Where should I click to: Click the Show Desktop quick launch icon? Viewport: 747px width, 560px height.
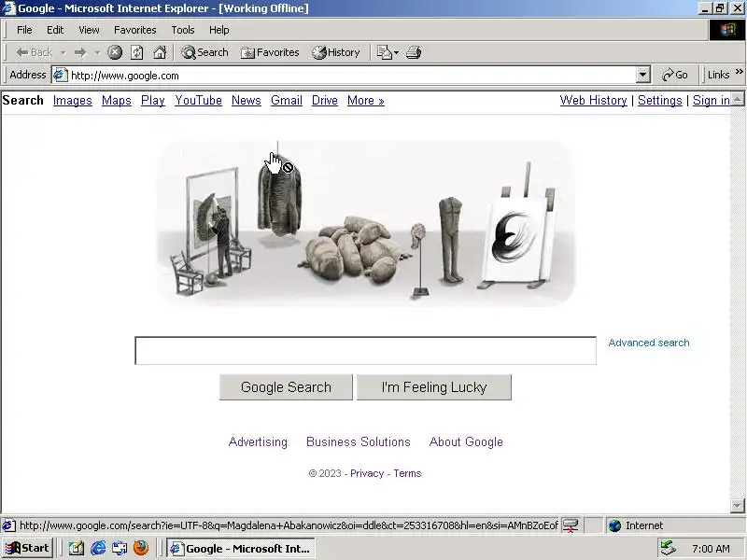[x=77, y=549]
